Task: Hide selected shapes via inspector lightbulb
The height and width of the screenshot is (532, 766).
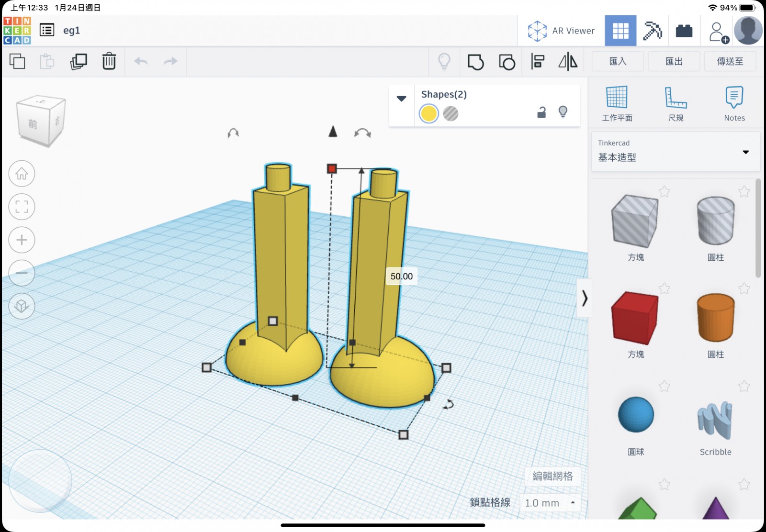Action: click(563, 112)
